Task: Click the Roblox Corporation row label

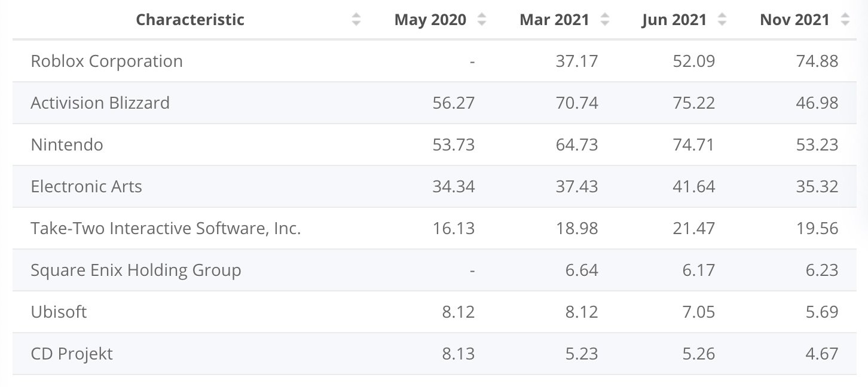Action: (106, 61)
